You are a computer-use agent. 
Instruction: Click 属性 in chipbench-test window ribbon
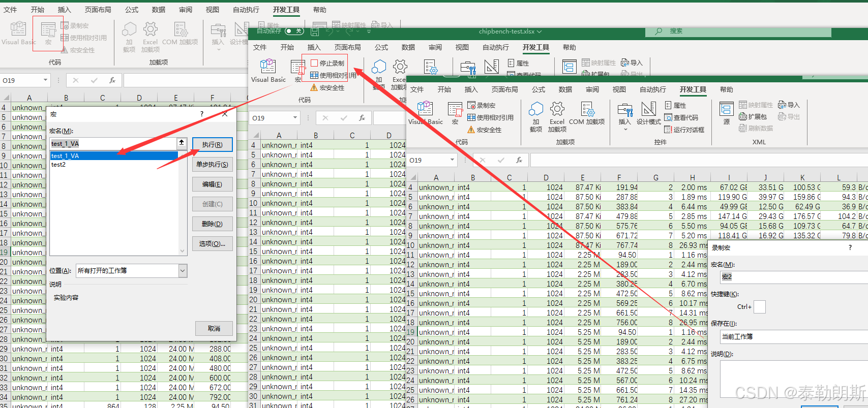(x=518, y=63)
